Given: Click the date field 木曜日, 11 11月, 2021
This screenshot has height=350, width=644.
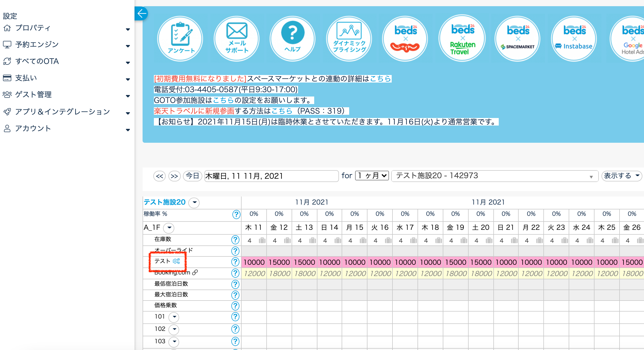Looking at the screenshot, I should [x=271, y=176].
